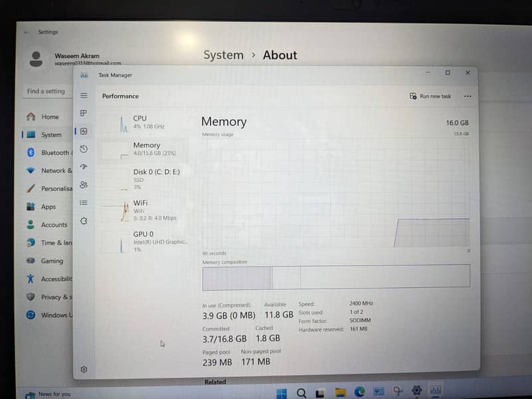532x399 pixels.
Task: Open the Services icon in sidebar
Action: point(84,221)
